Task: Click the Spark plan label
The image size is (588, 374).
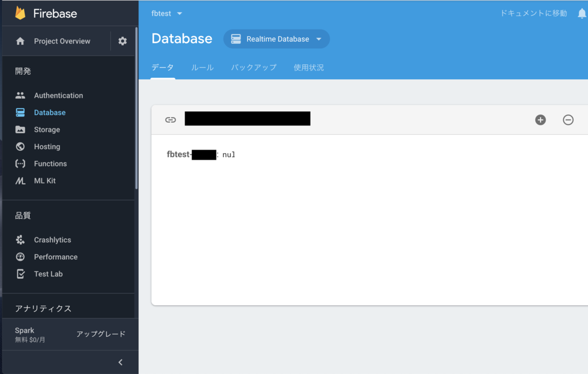Action: click(x=24, y=330)
